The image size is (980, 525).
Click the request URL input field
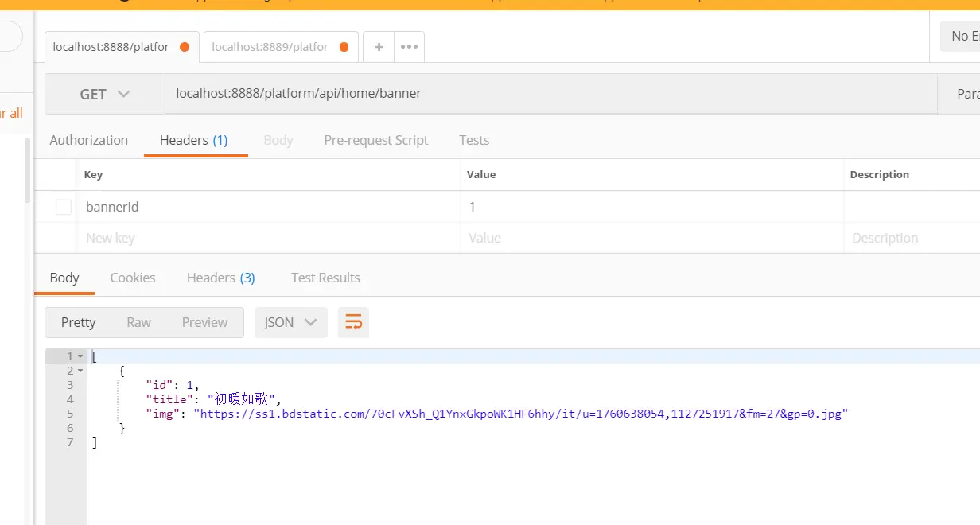(551, 94)
